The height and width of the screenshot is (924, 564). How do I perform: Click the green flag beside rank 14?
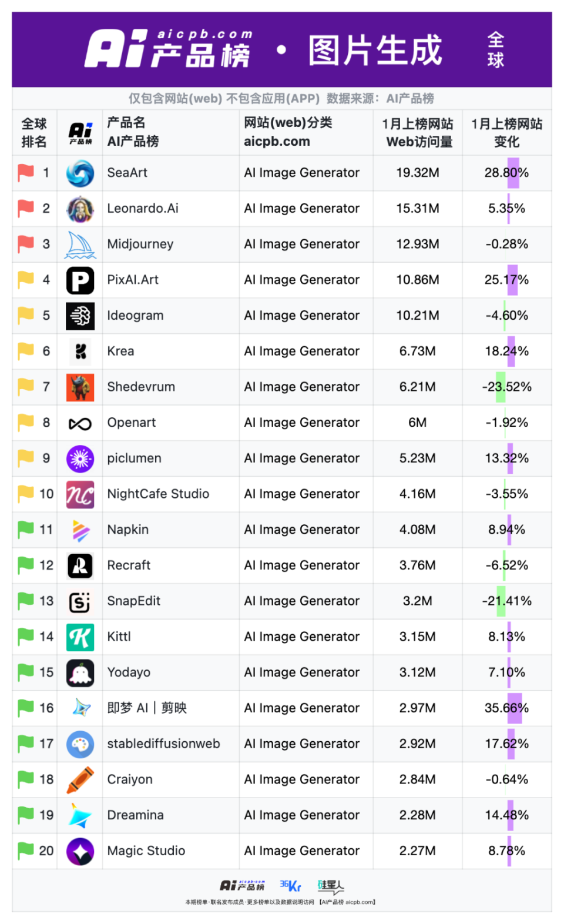click(26, 637)
